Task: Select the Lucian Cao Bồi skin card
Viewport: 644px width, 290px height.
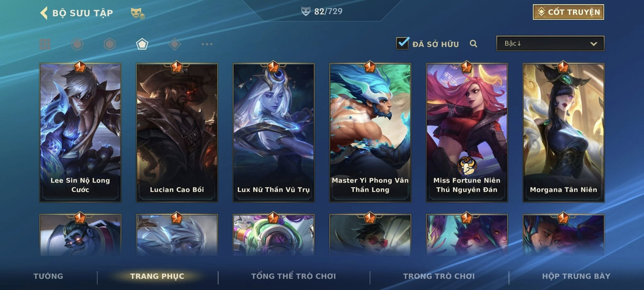Action: tap(177, 132)
